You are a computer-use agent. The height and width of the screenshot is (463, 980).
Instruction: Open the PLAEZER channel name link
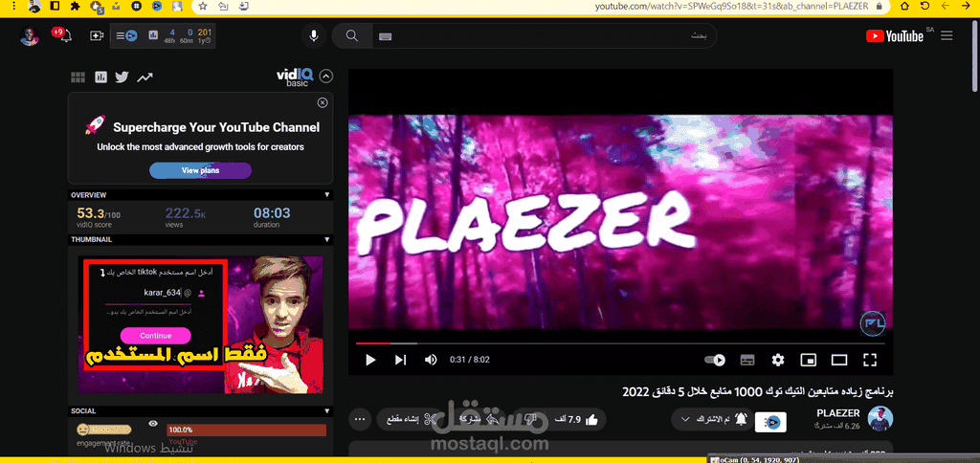click(838, 413)
